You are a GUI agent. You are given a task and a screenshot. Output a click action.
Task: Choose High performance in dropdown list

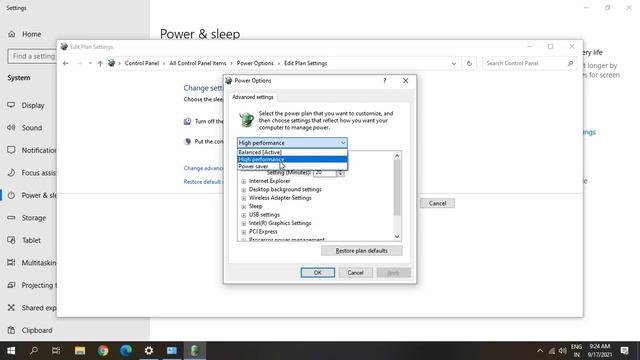coord(292,159)
